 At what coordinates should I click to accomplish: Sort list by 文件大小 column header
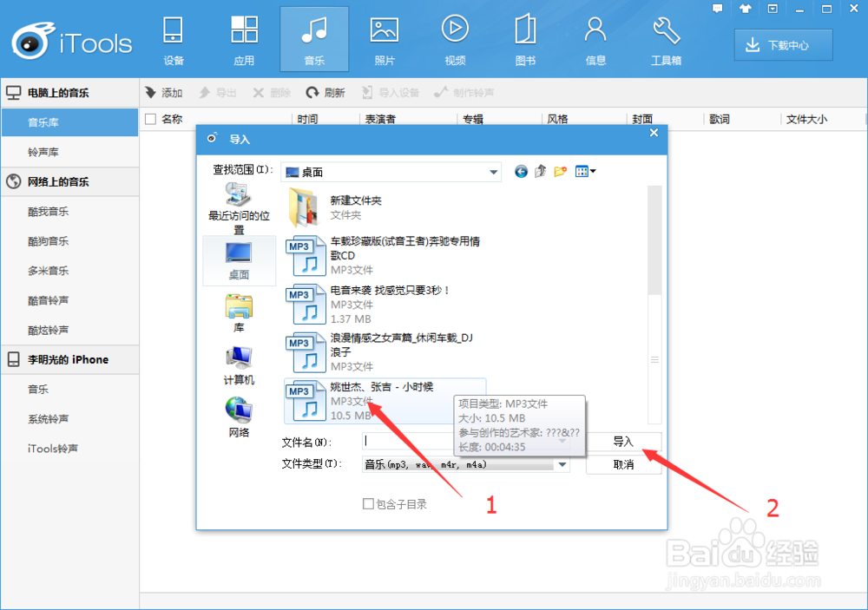[x=806, y=119]
